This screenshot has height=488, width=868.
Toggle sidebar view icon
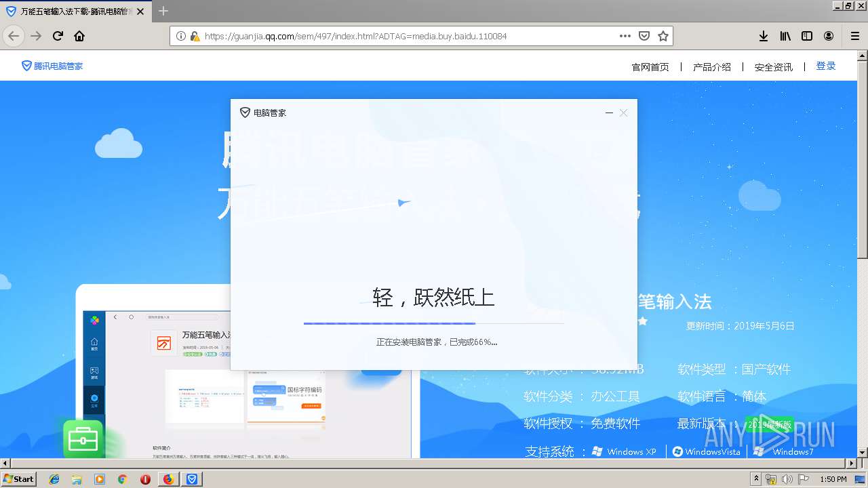click(x=807, y=36)
